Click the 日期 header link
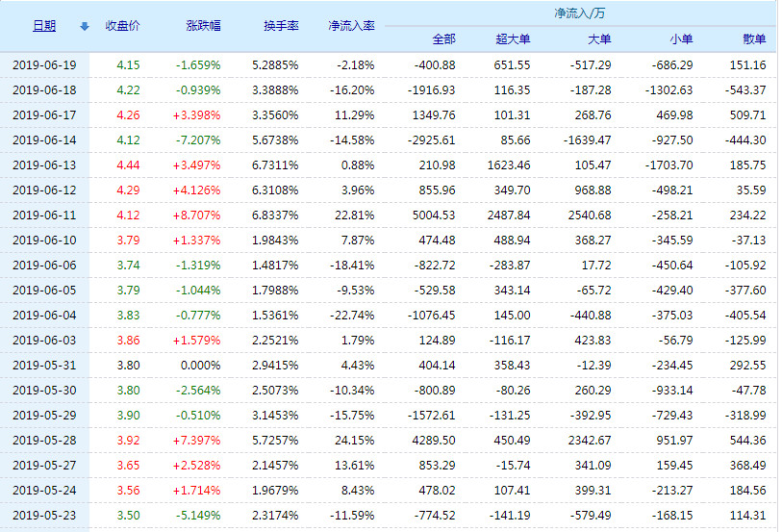The image size is (782, 532). [x=44, y=26]
